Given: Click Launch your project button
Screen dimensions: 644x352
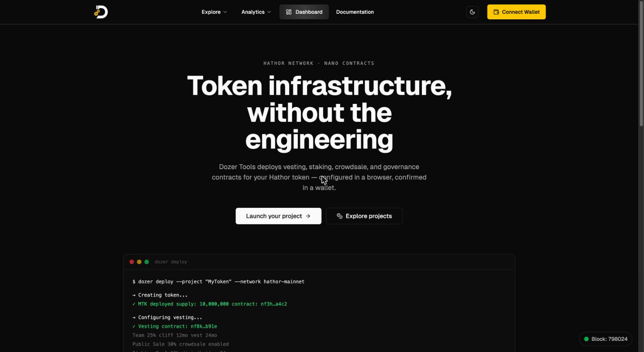Looking at the screenshot, I should click(278, 216).
